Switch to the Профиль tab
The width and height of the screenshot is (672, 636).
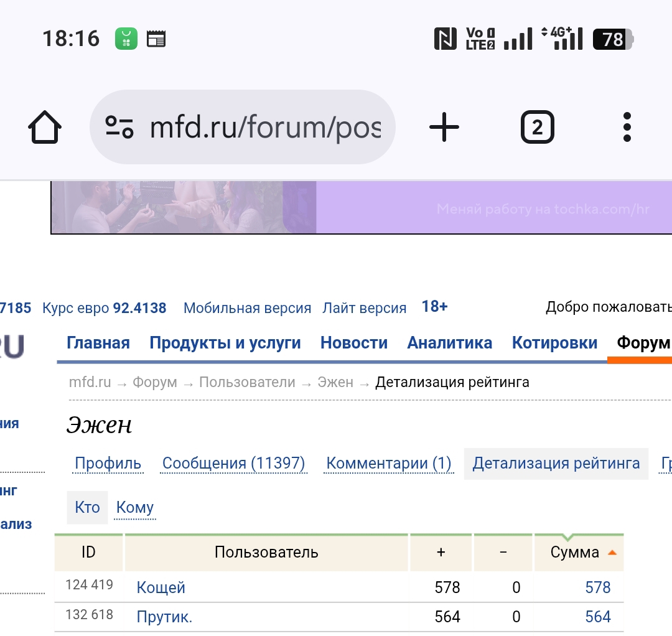pyautogui.click(x=108, y=464)
